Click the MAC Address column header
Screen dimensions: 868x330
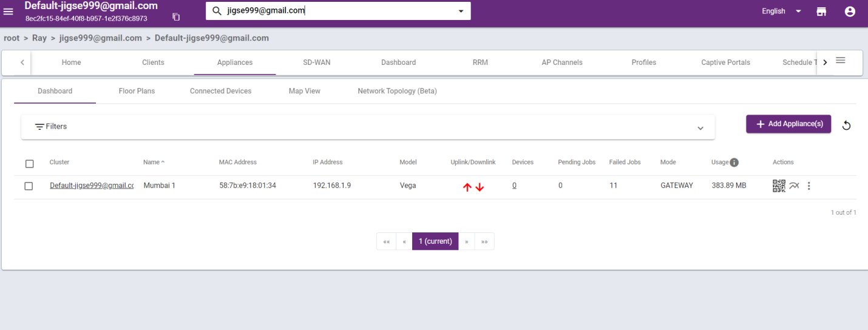237,162
